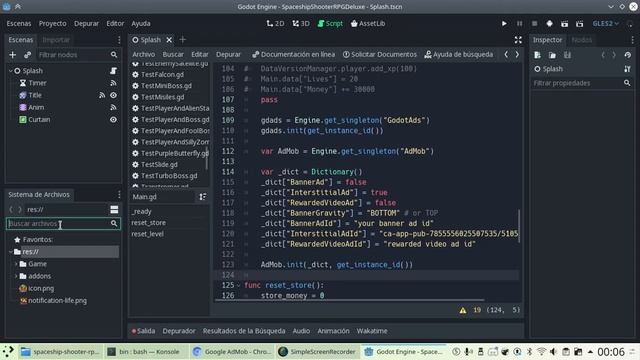Image resolution: width=640 pixels, height=360 pixels.
Task: Toggle distraction-free mode
Action: coord(518,40)
